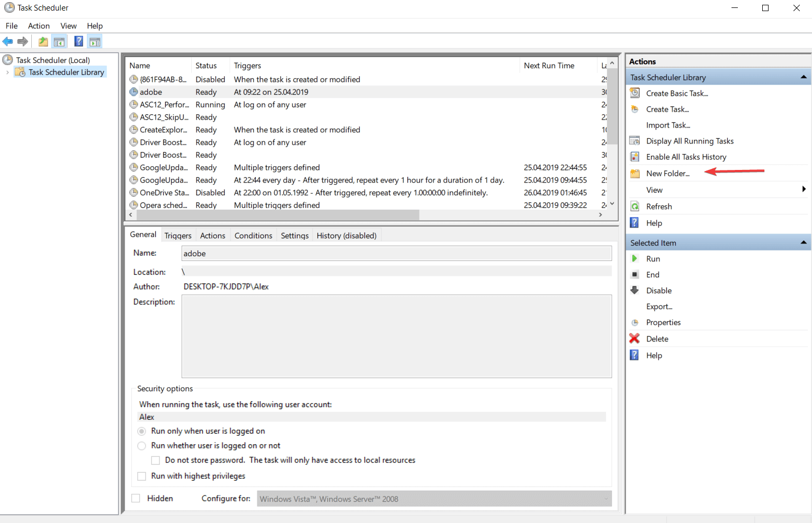Expand the Task Scheduler Library tree node
The image size is (812, 523).
7,73
